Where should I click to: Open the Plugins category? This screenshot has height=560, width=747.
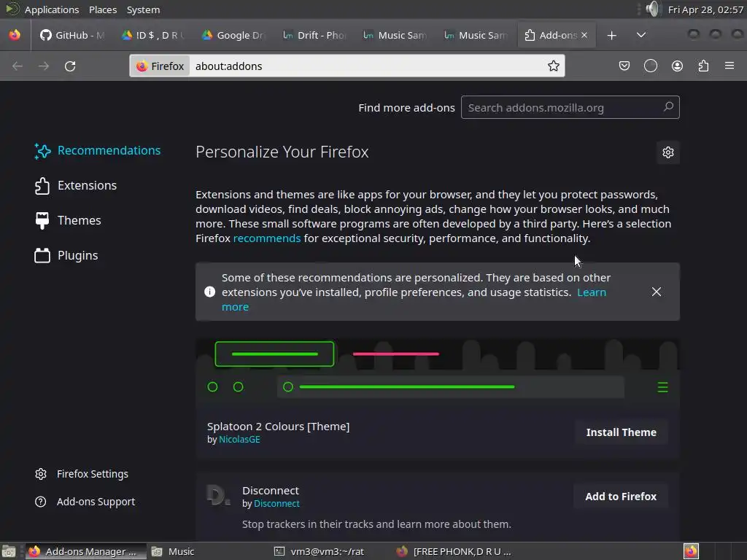(66, 256)
